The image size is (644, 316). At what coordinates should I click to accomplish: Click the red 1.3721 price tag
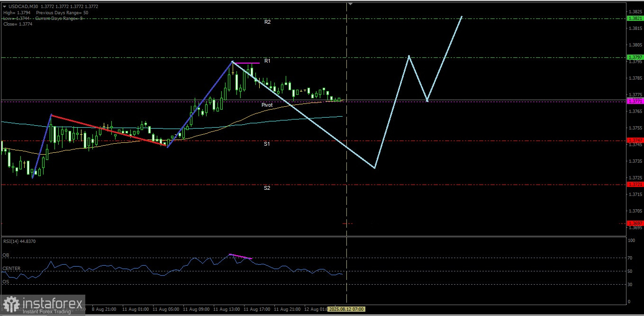coord(635,184)
